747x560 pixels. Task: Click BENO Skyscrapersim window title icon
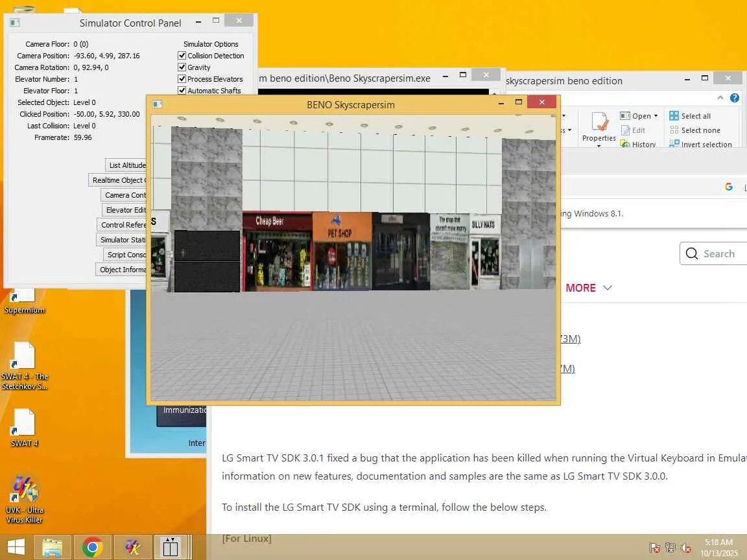tap(158, 104)
